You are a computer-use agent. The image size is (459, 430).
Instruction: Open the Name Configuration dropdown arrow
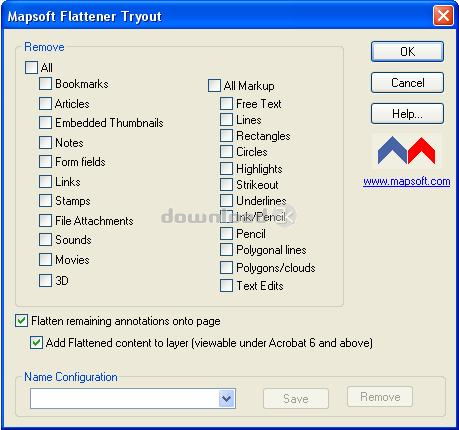pos(227,398)
